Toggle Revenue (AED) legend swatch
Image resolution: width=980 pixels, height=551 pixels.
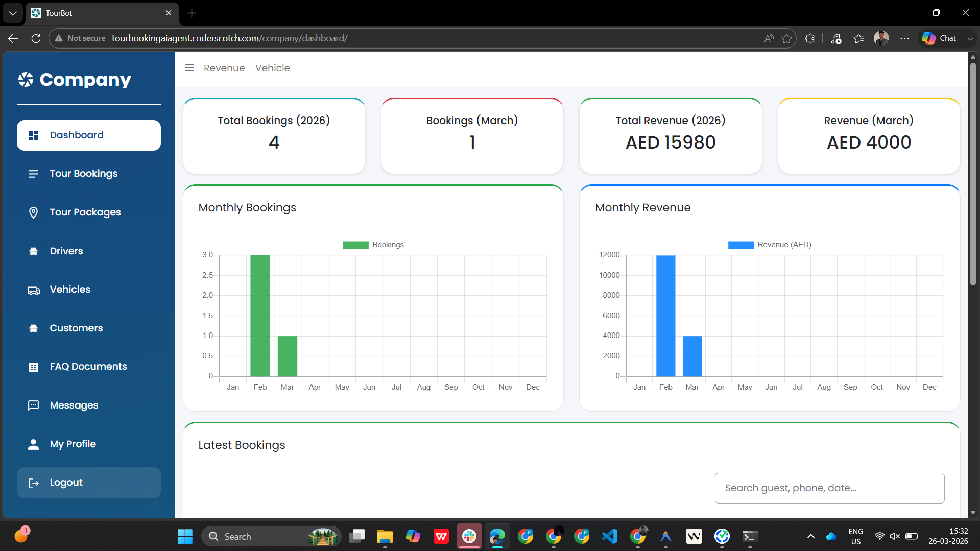(740, 245)
